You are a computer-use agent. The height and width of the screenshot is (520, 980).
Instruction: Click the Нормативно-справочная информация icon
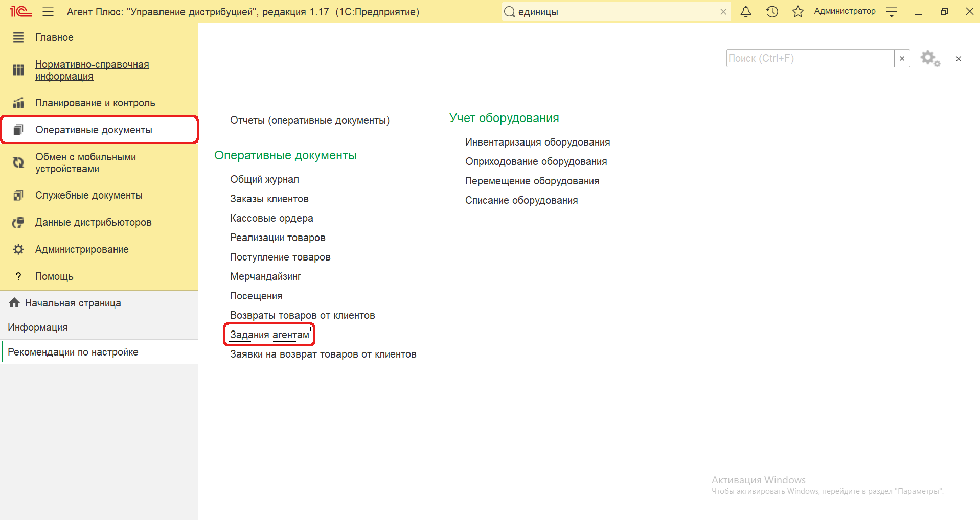pyautogui.click(x=18, y=70)
